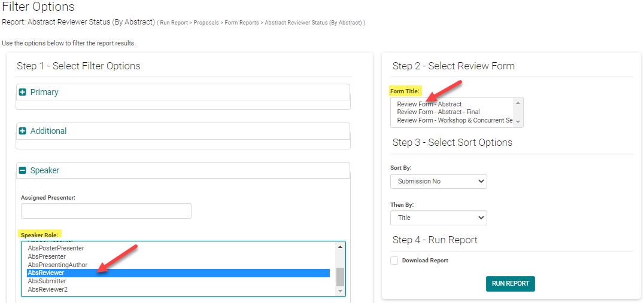The height and width of the screenshot is (303, 644).
Task: Open the Then By dropdown
Action: [439, 218]
